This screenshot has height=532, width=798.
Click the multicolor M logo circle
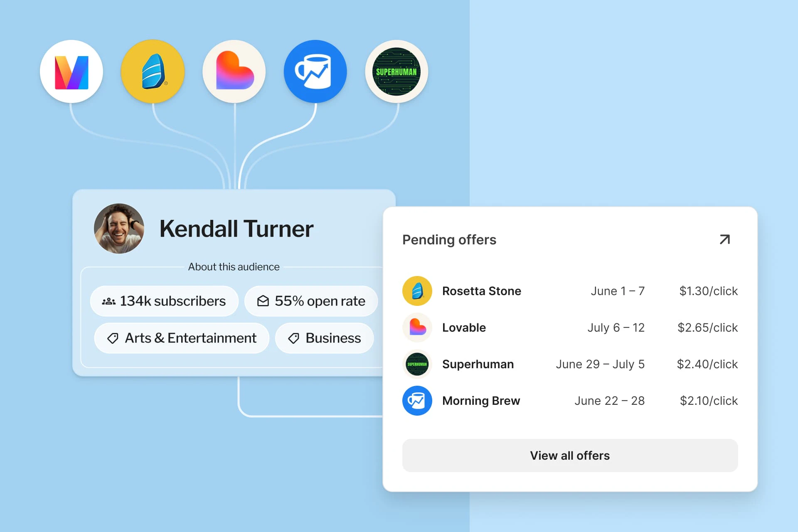click(71, 71)
